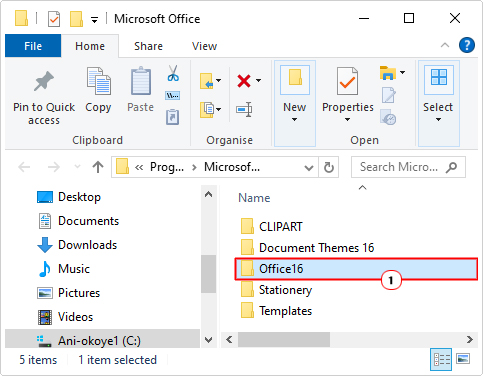Go forward with the right arrow
The height and width of the screenshot is (376, 483).
point(54,167)
